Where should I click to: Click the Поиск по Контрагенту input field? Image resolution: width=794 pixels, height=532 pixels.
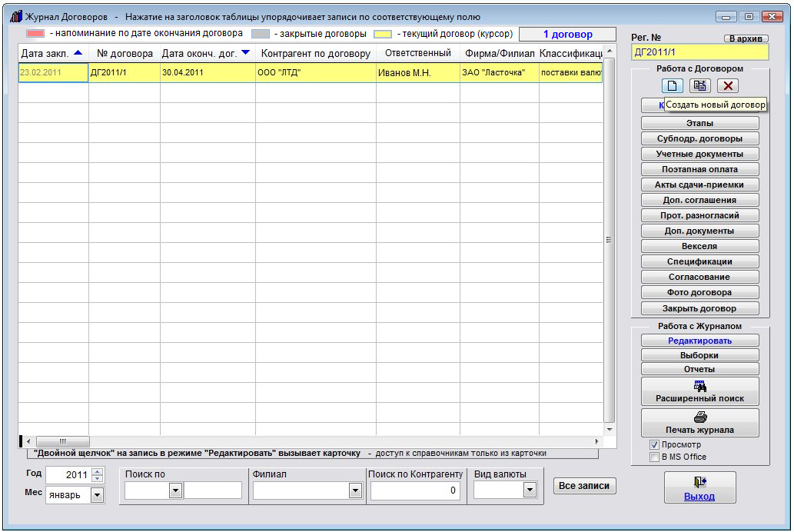[x=416, y=490]
